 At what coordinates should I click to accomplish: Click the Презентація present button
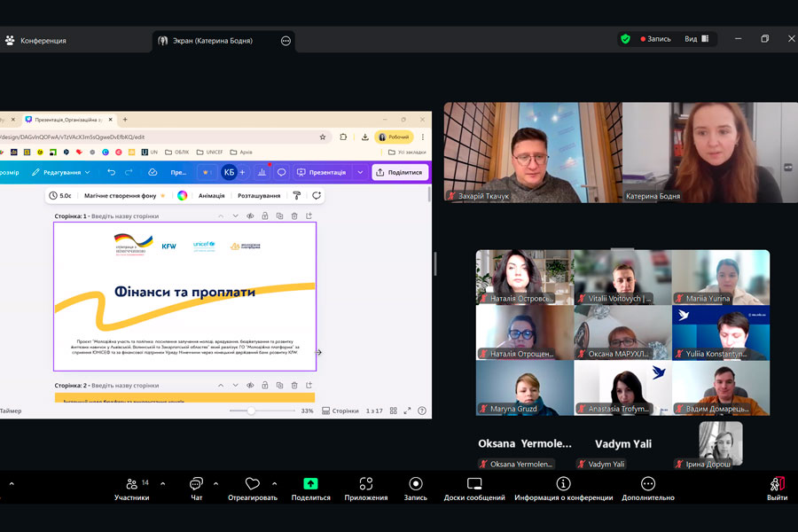pyautogui.click(x=322, y=172)
